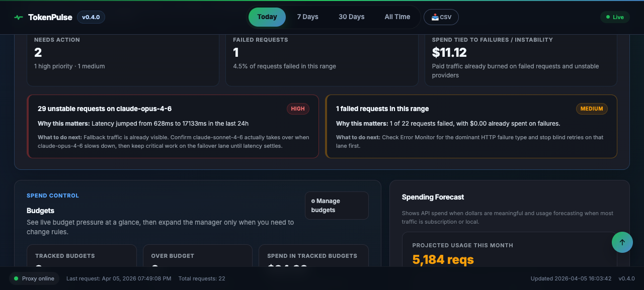The height and width of the screenshot is (290, 644).
Task: Click the TokenPulse pulse logo icon
Action: 18,17
